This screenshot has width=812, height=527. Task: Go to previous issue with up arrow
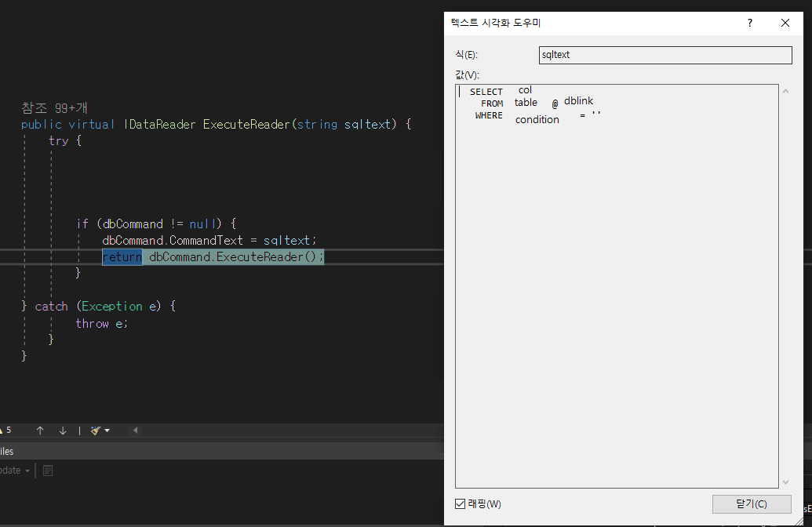(x=40, y=431)
